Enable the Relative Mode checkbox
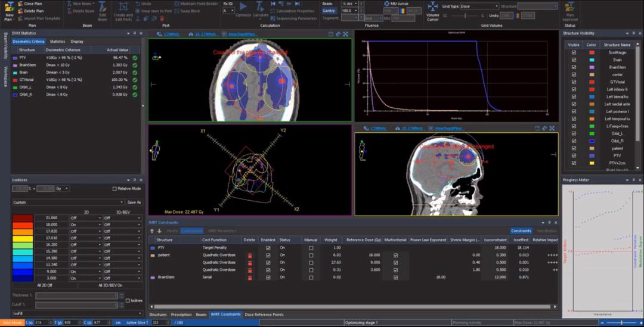 tap(114, 189)
